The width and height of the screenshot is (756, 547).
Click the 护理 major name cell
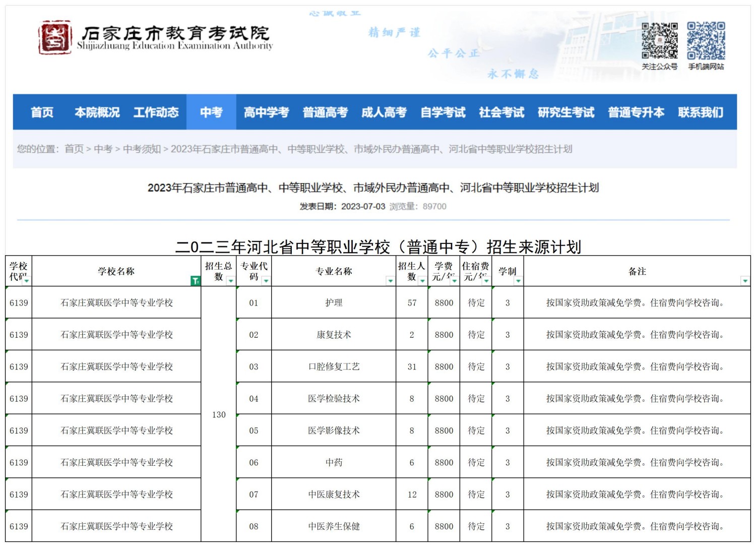(x=334, y=302)
